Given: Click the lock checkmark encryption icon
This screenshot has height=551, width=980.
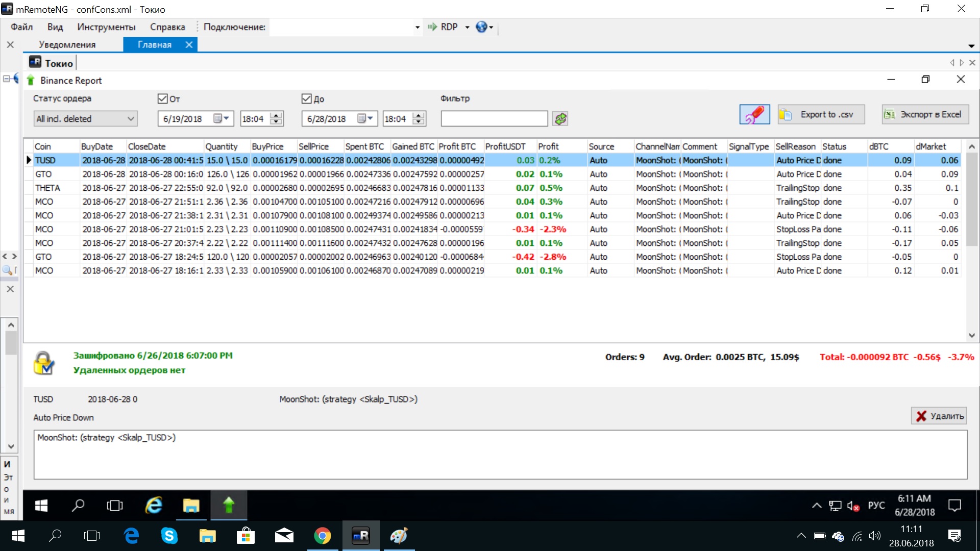Looking at the screenshot, I should [x=44, y=363].
